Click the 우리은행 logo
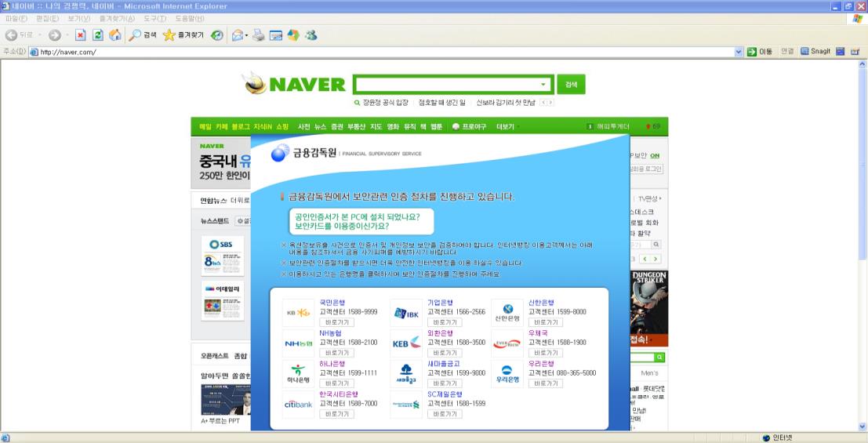Screen dimensions: 868x443 [x=507, y=374]
